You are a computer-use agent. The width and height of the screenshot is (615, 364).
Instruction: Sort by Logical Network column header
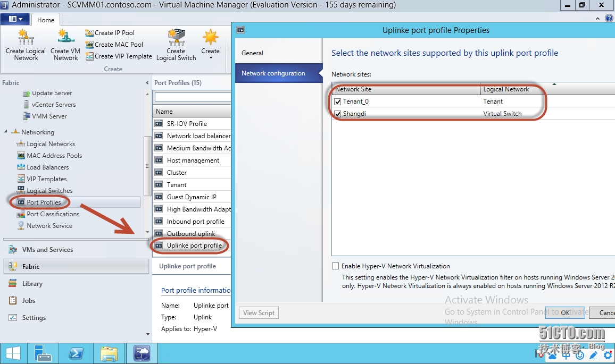pyautogui.click(x=547, y=89)
